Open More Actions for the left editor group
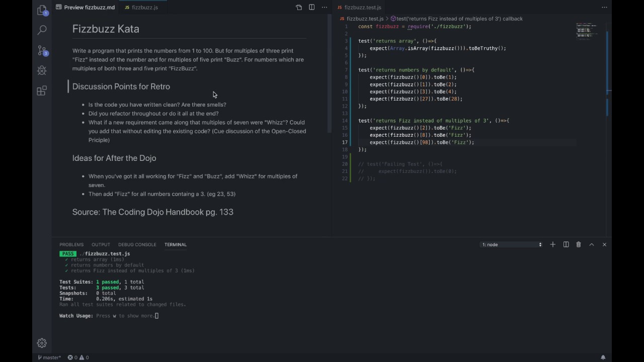The width and height of the screenshot is (644, 362). (325, 8)
